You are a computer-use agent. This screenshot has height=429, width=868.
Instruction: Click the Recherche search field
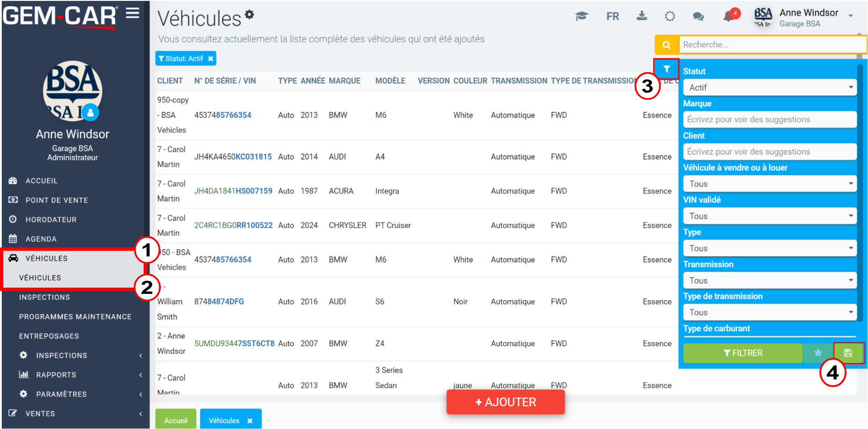point(773,45)
